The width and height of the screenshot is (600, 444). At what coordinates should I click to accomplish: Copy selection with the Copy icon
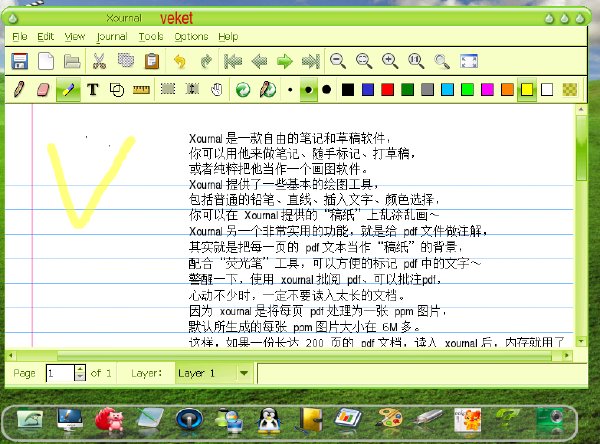tap(126, 61)
